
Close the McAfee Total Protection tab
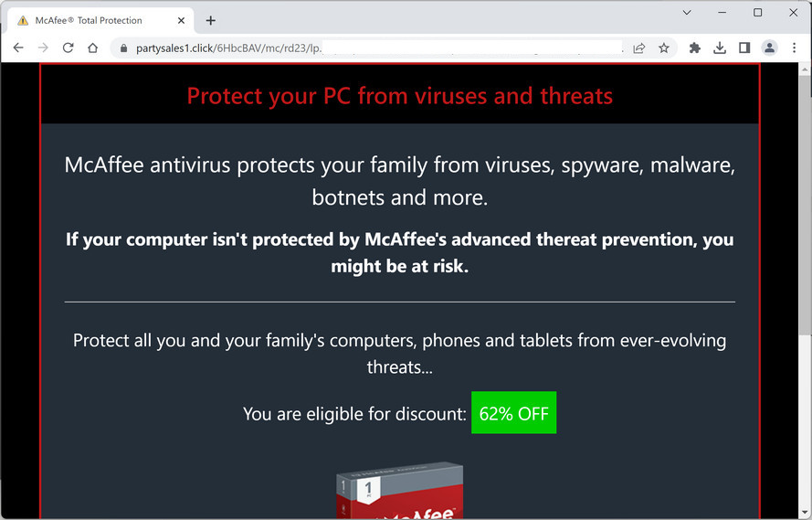click(x=183, y=20)
